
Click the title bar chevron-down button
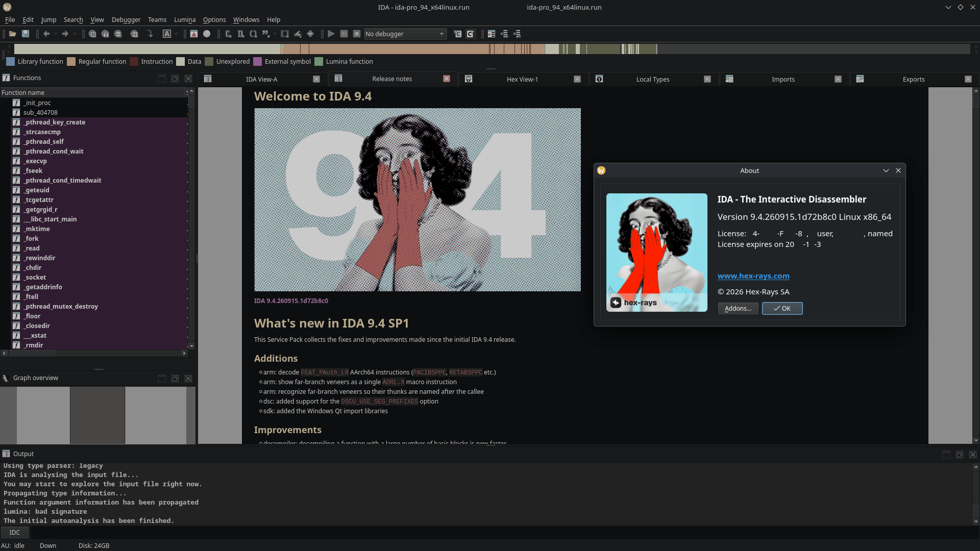(948, 7)
